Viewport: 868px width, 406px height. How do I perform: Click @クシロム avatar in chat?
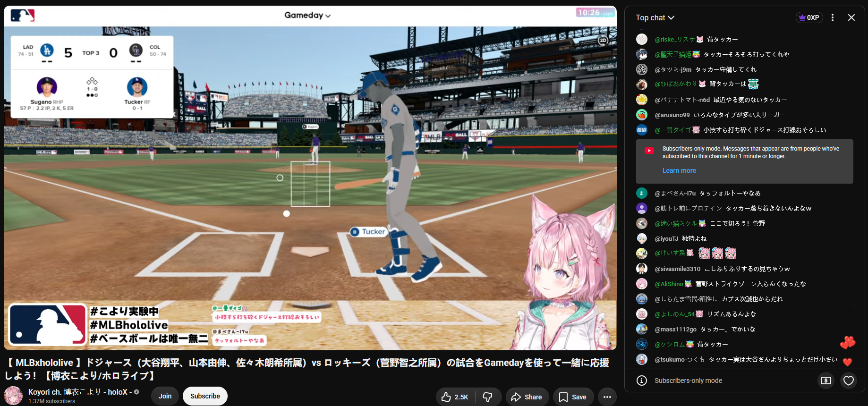(642, 344)
